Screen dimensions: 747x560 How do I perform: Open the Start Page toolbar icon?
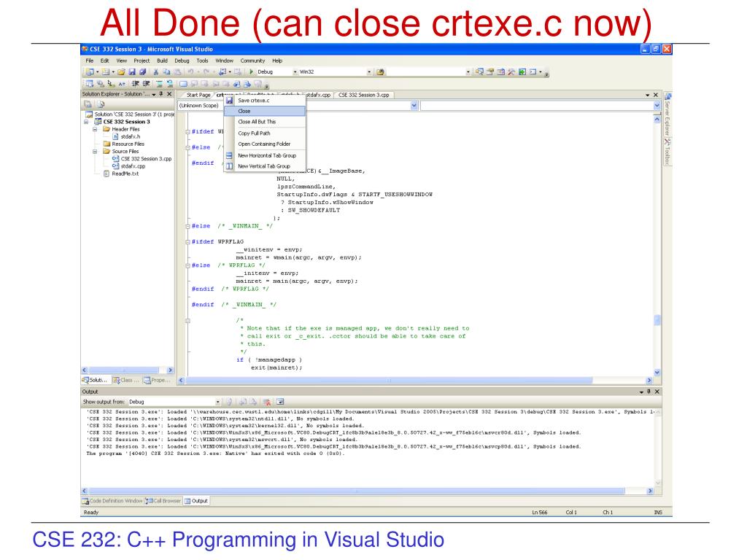pos(522,72)
